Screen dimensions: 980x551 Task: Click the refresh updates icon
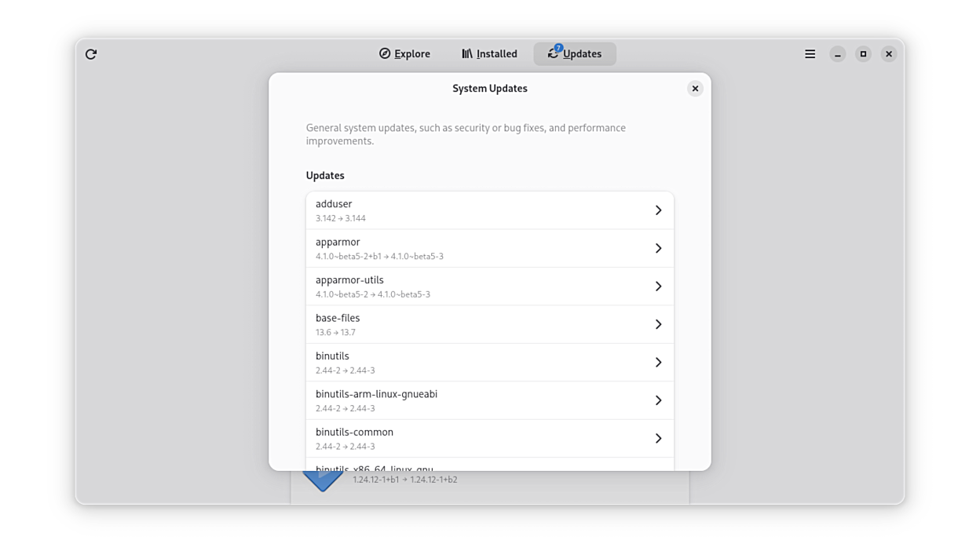pos(91,54)
